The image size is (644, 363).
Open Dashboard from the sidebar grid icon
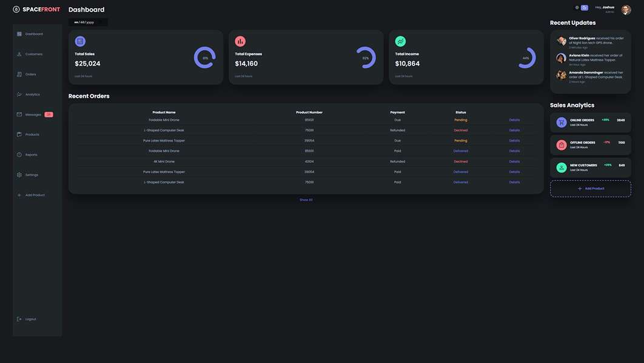tap(19, 34)
